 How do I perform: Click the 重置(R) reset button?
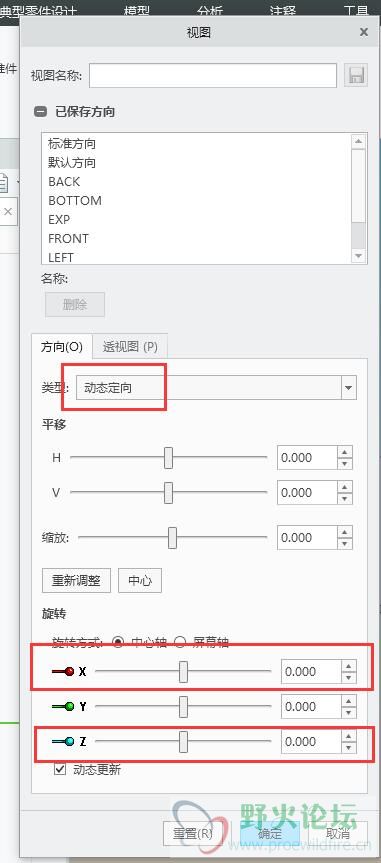click(193, 833)
